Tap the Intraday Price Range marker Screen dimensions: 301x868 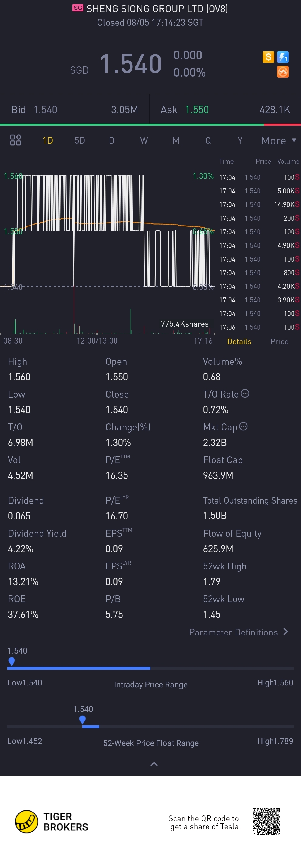click(11, 661)
